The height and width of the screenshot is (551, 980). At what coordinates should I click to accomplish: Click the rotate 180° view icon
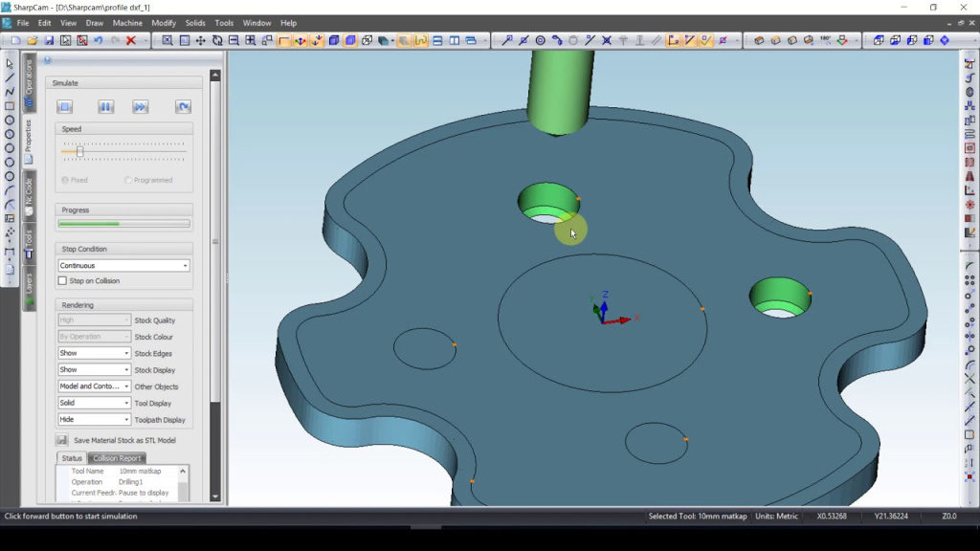[x=825, y=41]
